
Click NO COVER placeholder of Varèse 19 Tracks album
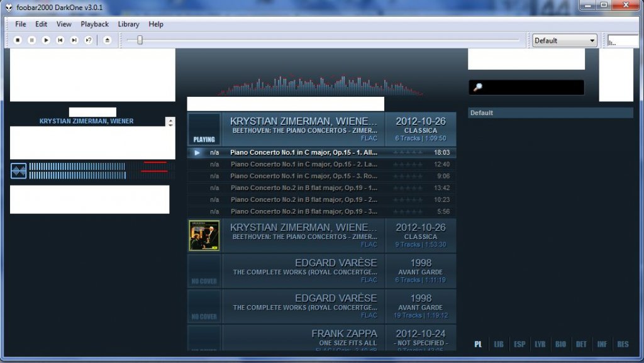(204, 306)
